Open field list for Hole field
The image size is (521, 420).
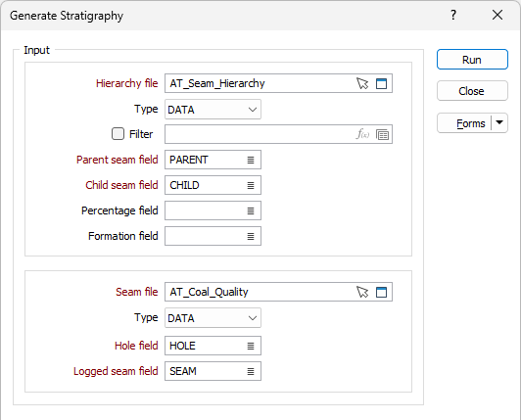tap(251, 346)
